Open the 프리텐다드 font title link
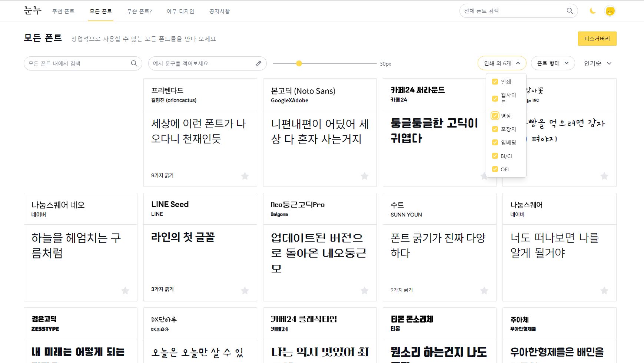Image resolution: width=644 pixels, height=363 pixels. point(167,90)
